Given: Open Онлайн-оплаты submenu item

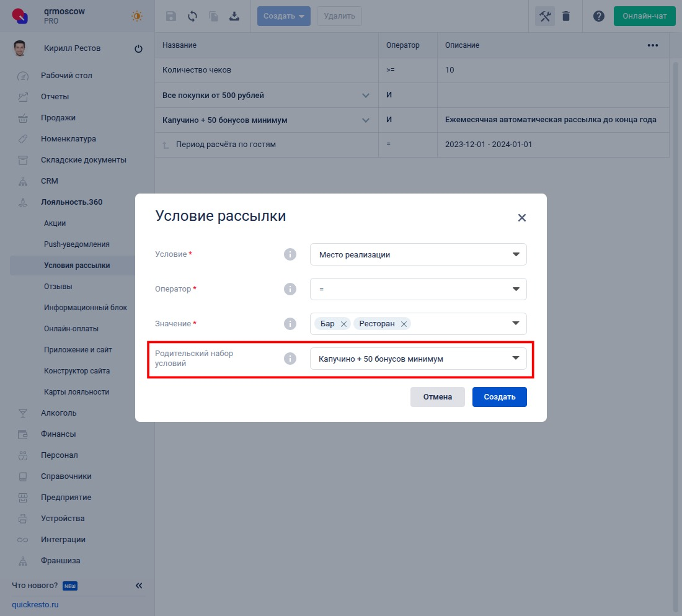Looking at the screenshot, I should tap(71, 329).
